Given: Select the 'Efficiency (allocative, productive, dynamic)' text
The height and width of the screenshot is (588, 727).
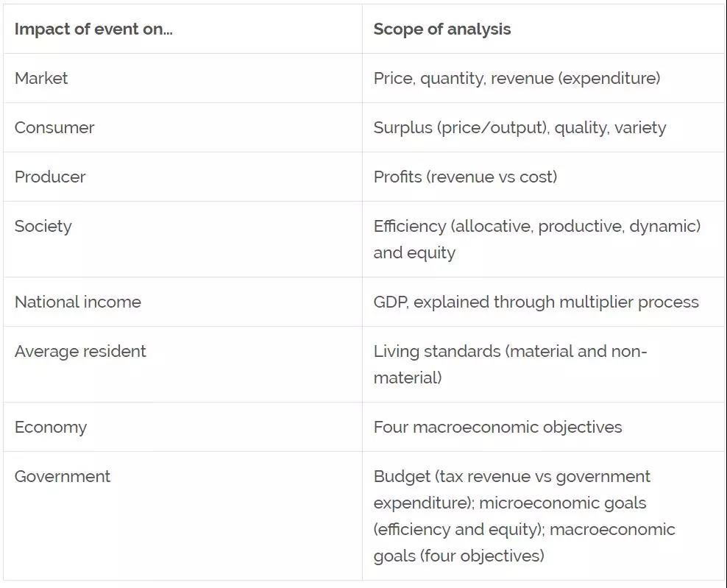Looking at the screenshot, I should (537, 227).
